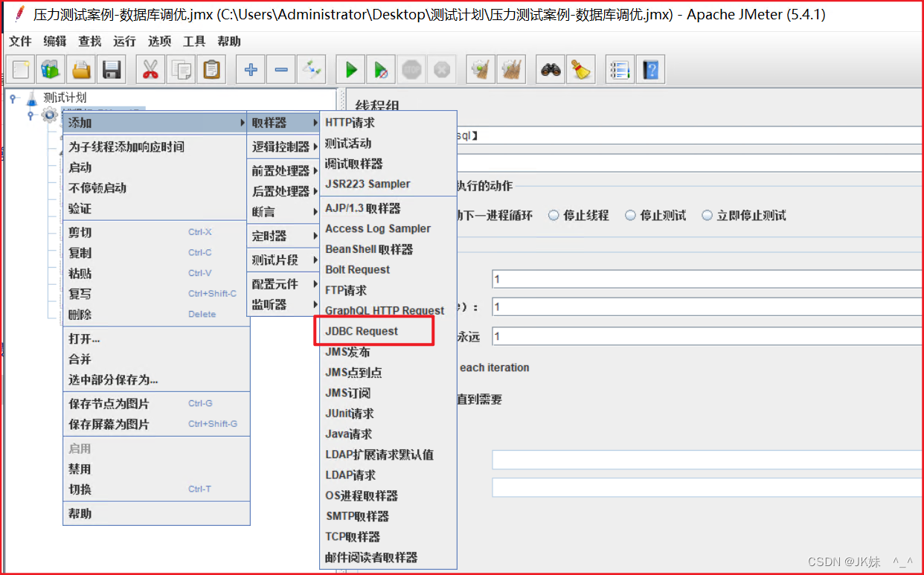Screen dimensions: 924x575
Task: Click the Help question mark icon
Action: (651, 70)
